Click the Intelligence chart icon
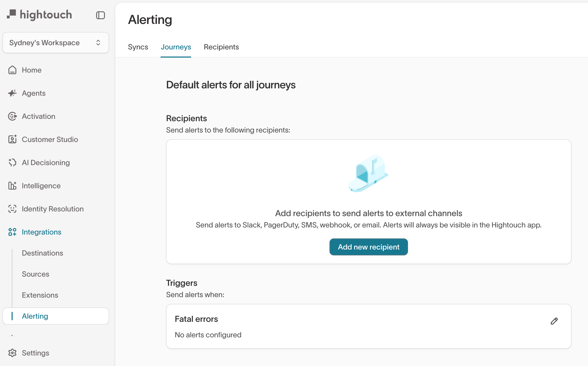Screen dimensions: 588x366 pyautogui.click(x=12, y=186)
